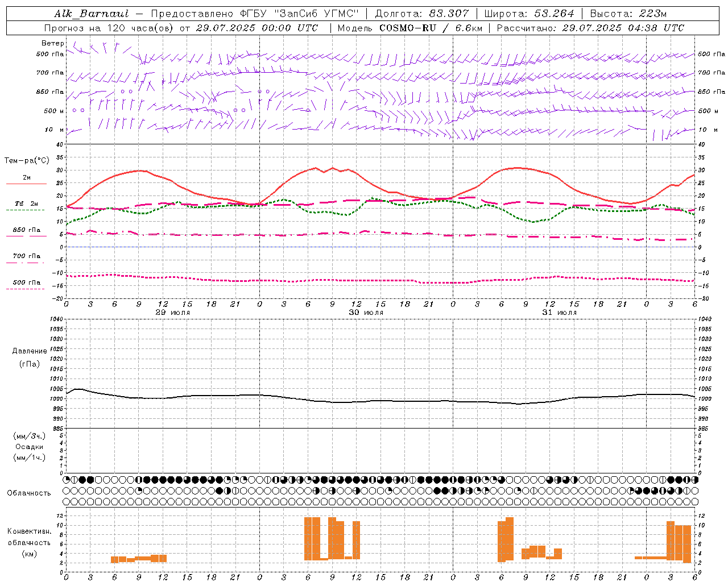Click the dashed line sample under "Td 2м"
Image resolution: width=728 pixels, height=582 pixels.
coord(26,210)
